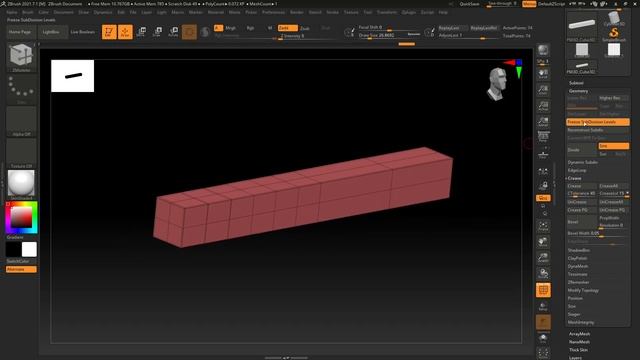Click the Frame mesh icon

[x=543, y=226]
